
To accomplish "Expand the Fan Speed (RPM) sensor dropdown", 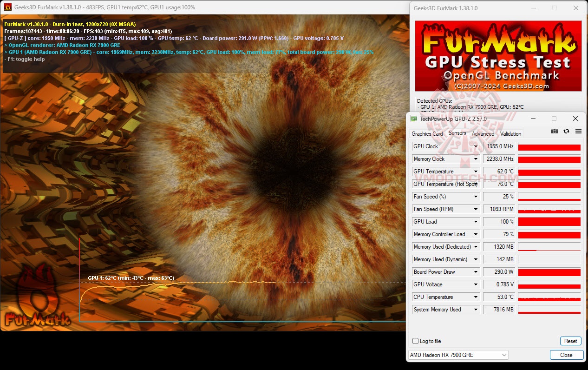I will pos(476,209).
